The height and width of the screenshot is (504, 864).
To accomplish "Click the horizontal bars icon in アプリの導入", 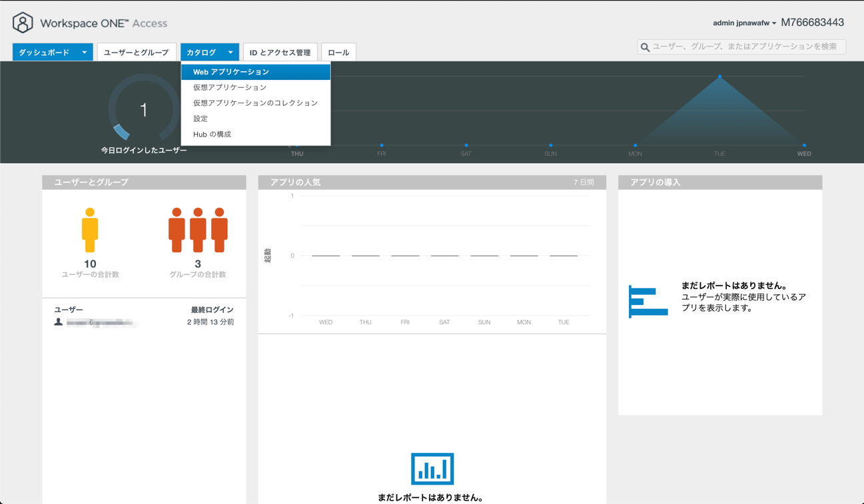I will (x=648, y=302).
